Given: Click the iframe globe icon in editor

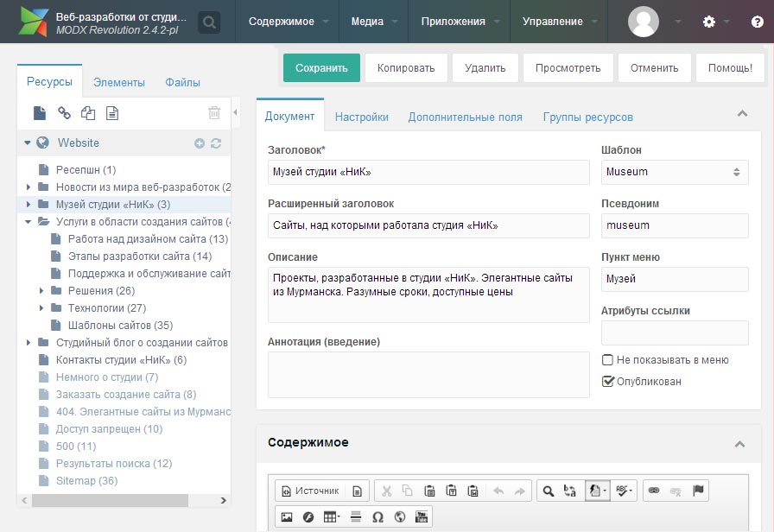Looking at the screenshot, I should [x=400, y=516].
